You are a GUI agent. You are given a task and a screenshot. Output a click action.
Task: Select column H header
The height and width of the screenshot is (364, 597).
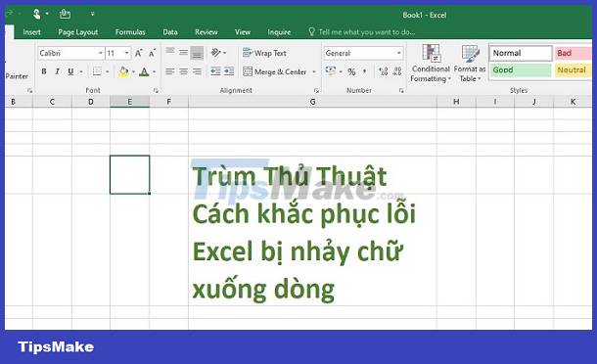pyautogui.click(x=456, y=102)
